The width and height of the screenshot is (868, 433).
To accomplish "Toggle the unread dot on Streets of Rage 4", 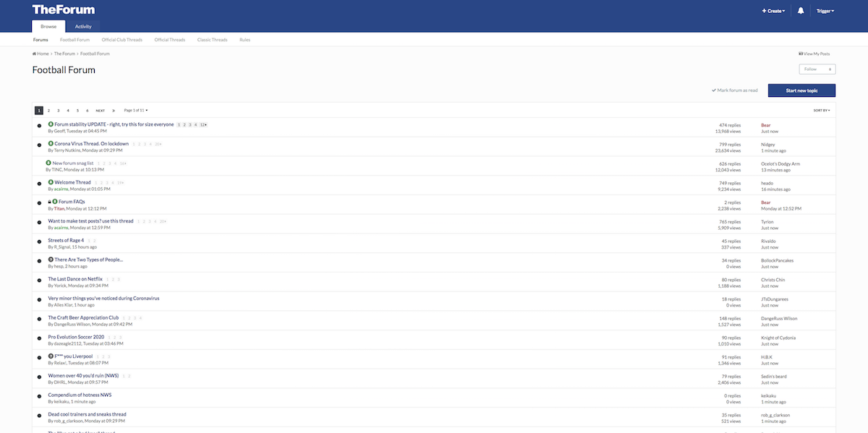I will coord(38,243).
